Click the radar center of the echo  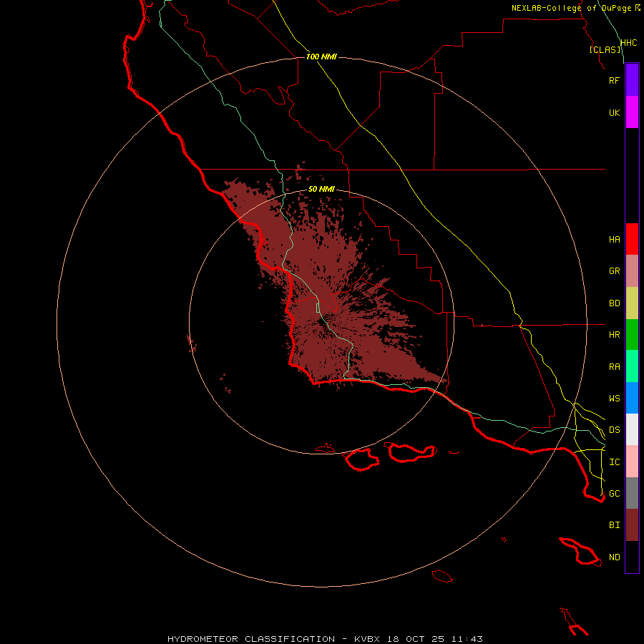[x=321, y=321]
